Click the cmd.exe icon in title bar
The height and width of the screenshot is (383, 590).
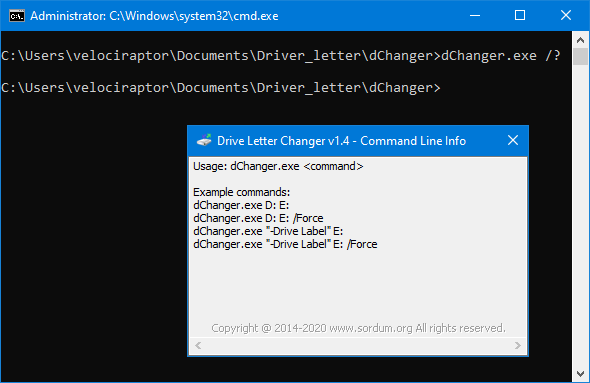[x=17, y=16]
